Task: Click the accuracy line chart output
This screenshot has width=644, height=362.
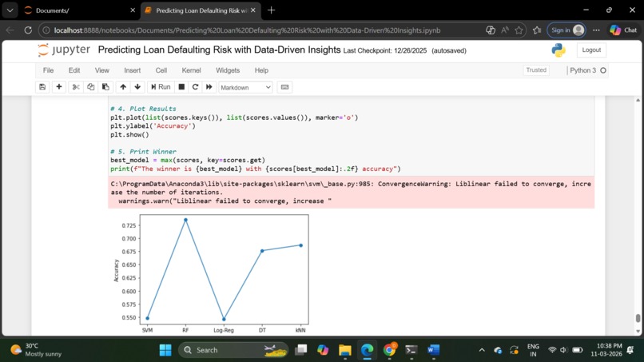Action: tap(211, 272)
